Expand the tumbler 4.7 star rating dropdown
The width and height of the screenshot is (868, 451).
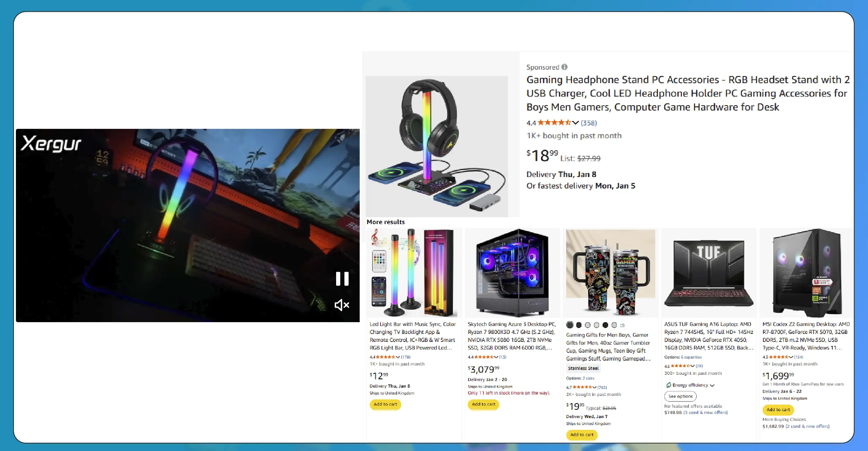pos(594,387)
